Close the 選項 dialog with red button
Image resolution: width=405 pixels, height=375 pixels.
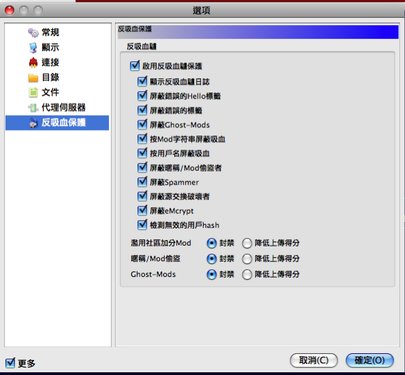[9, 10]
